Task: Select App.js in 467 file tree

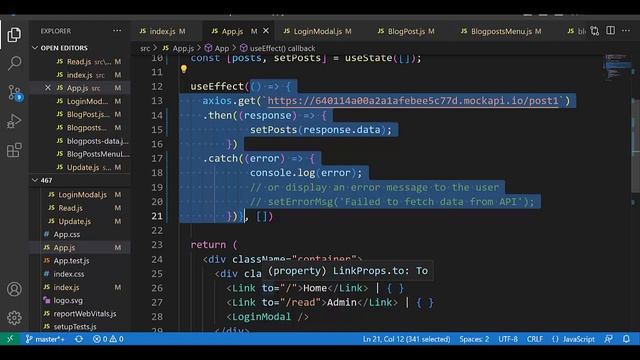Action: click(x=80, y=247)
